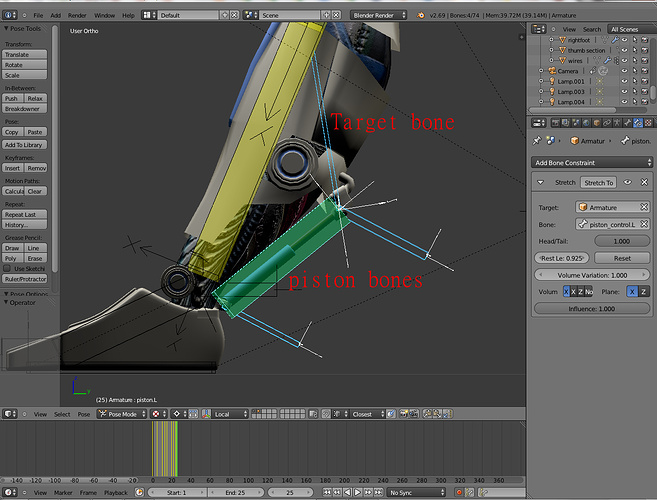This screenshot has height=500, width=657.
Task: Jump to the timeline start frame
Action: tap(327, 492)
